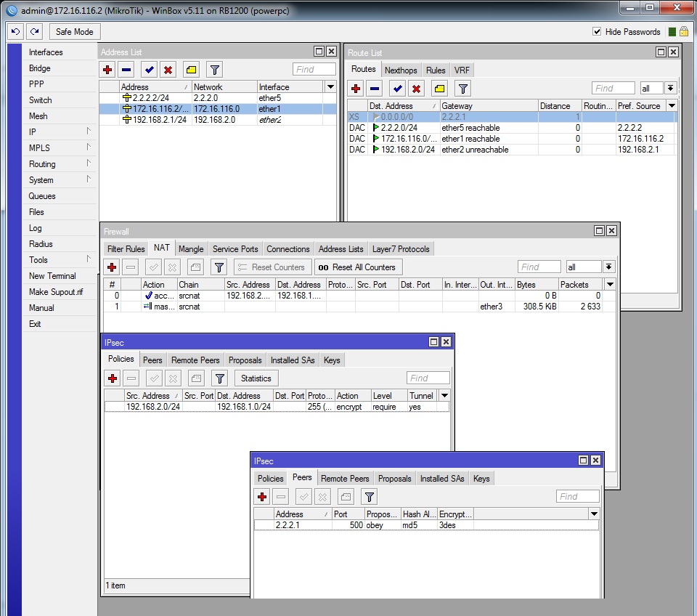The image size is (697, 616).
Task: Remove route with Route List minus icon
Action: coord(375,89)
